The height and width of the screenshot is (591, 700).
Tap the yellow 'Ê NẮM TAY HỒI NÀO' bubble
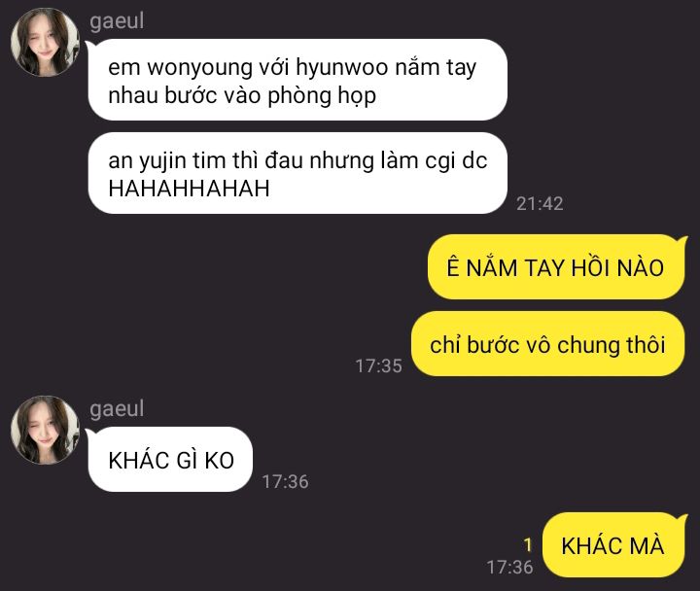(556, 267)
